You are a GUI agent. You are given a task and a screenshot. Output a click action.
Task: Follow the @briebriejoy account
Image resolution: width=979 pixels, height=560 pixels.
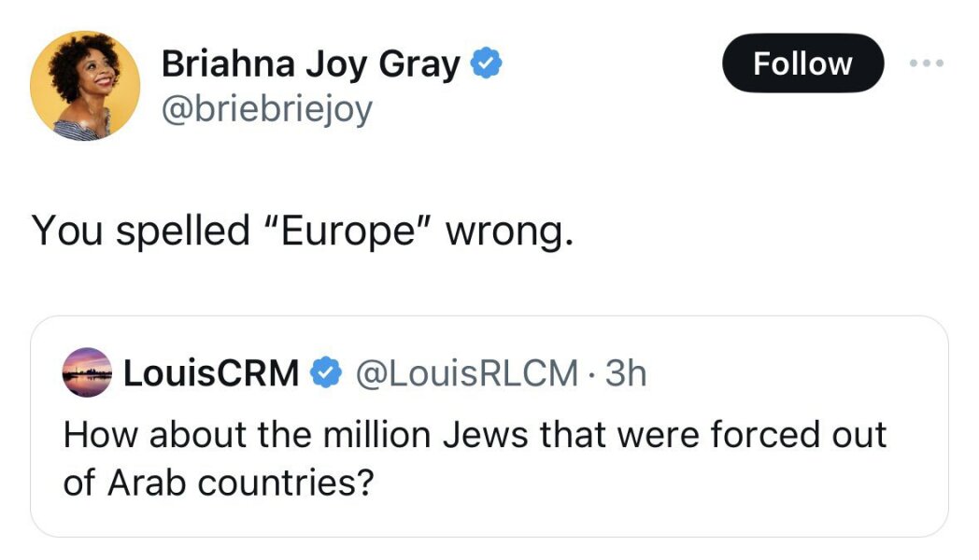(x=802, y=63)
